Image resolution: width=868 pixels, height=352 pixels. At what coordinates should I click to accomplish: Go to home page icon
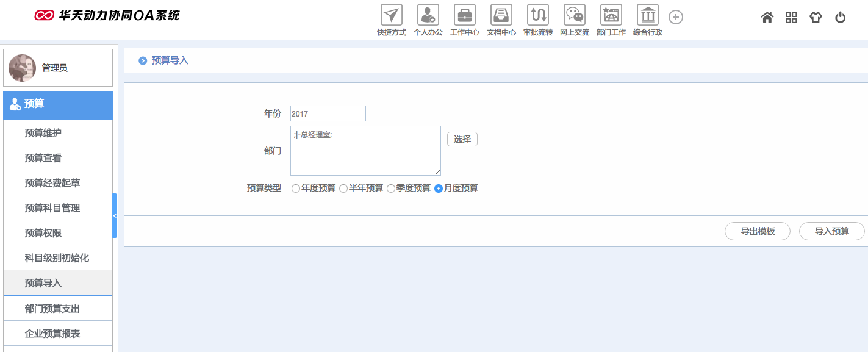pos(767,18)
